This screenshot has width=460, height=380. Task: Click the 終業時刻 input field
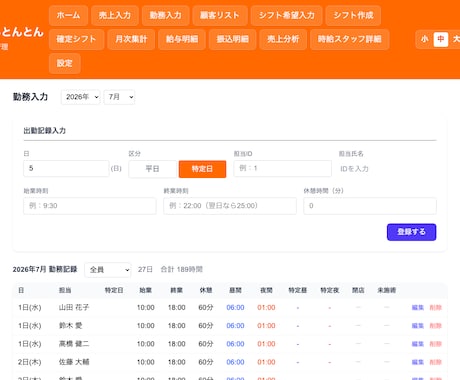(230, 206)
